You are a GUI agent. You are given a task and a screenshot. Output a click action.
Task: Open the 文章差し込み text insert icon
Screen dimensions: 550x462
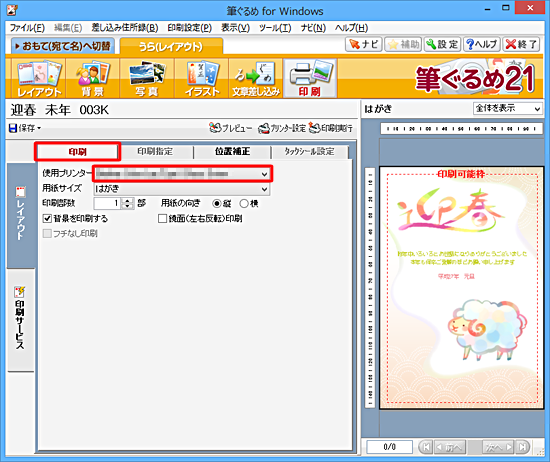[x=256, y=79]
